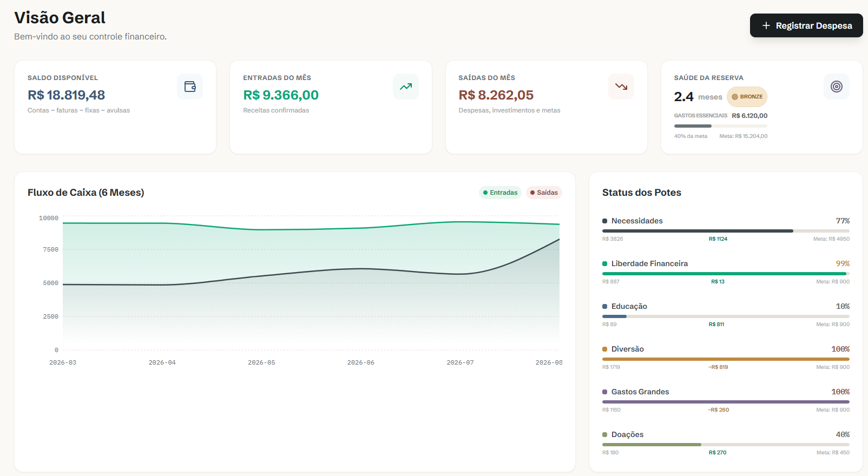Click the Gastos Grandes pot label

[640, 392]
